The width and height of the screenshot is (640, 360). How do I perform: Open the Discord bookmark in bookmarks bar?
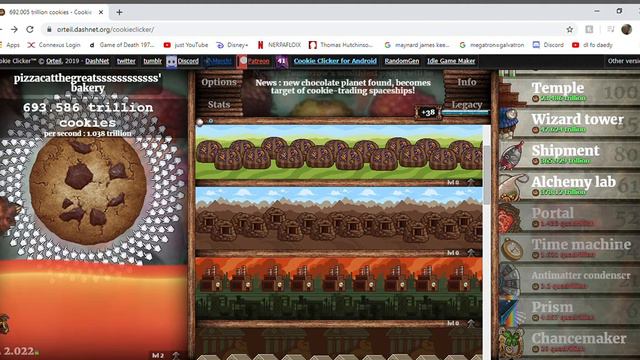[x=548, y=45]
